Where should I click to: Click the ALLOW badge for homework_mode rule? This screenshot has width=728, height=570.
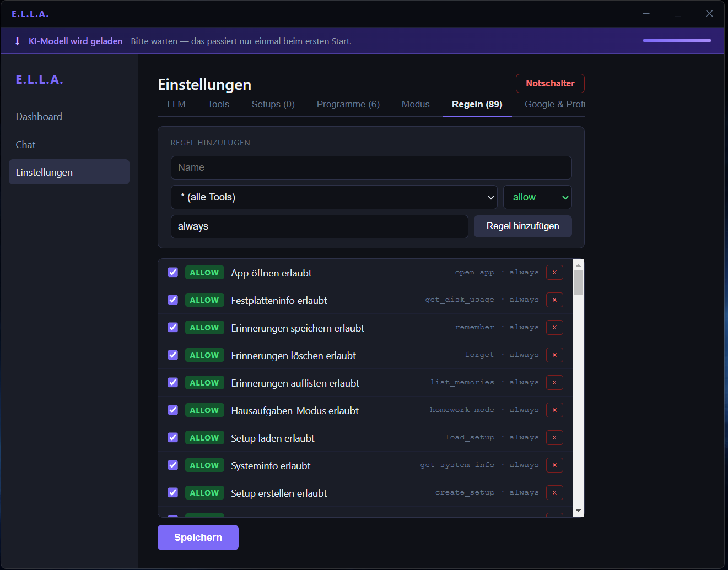click(204, 410)
